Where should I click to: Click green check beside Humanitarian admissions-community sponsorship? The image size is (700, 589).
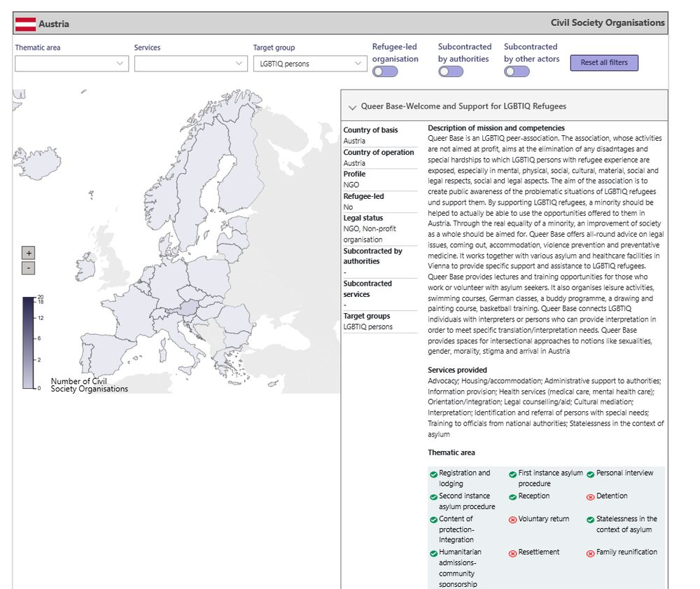click(433, 553)
